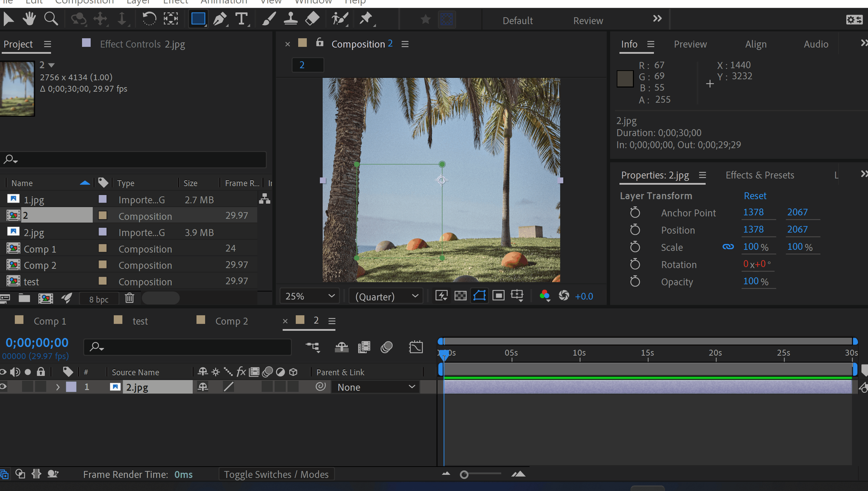Viewport: 868px width, 491px height.
Task: Click Reset in Layer Transform
Action: coord(755,196)
